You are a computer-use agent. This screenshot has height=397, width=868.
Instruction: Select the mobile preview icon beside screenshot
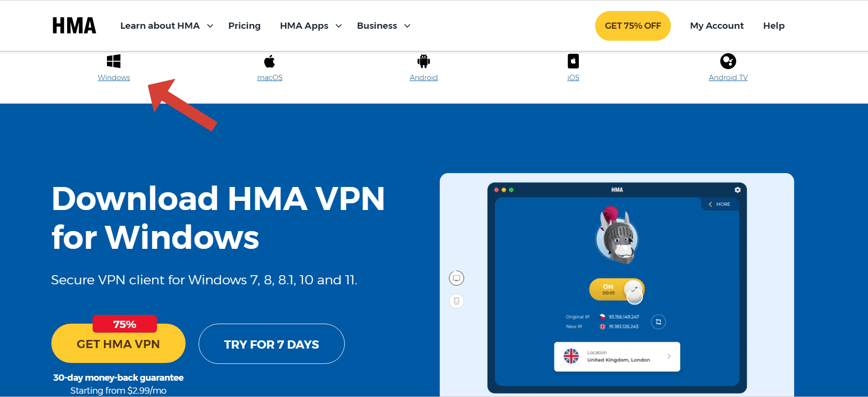457,301
